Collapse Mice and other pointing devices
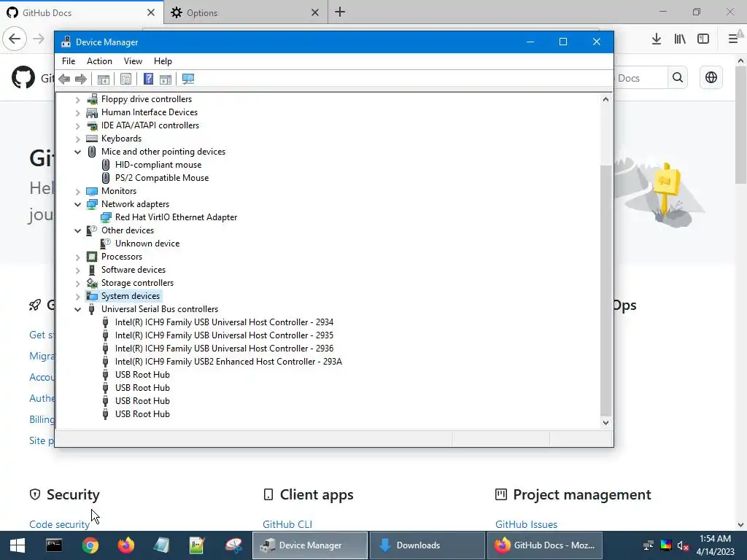 point(77,152)
